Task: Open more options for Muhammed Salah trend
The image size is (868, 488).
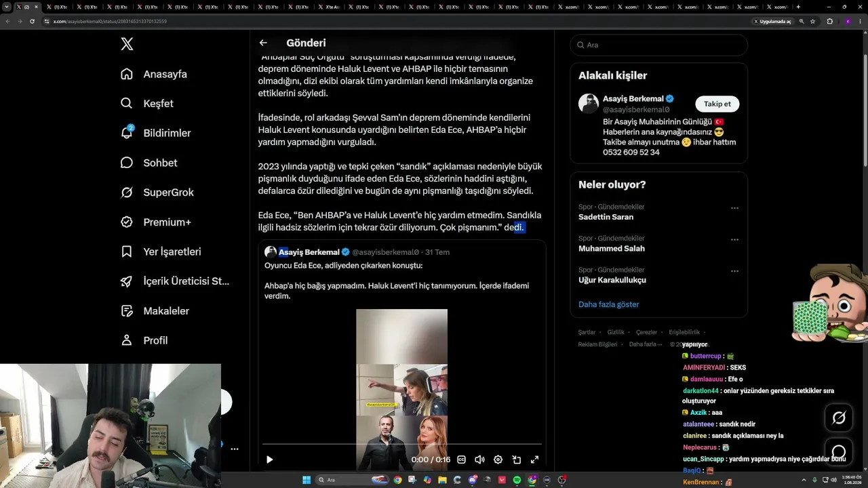Action: (x=734, y=239)
